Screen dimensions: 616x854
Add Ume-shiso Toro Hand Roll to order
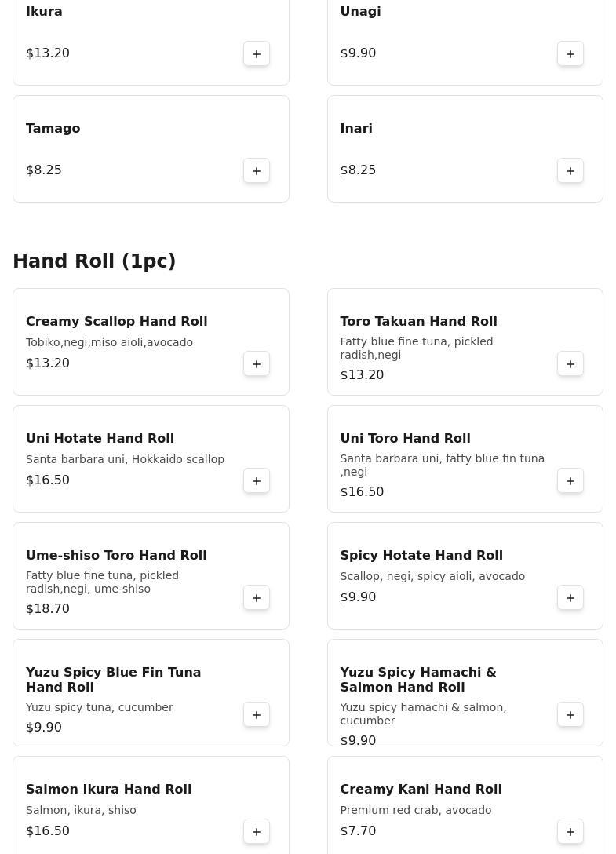click(257, 597)
